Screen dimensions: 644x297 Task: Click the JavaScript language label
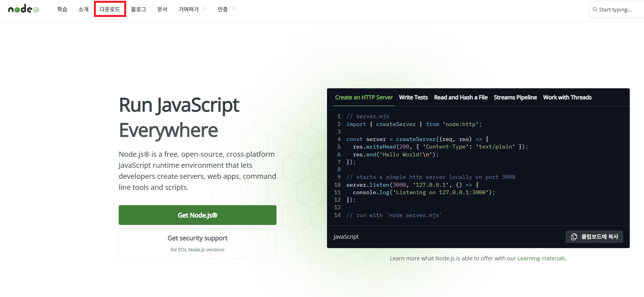click(x=346, y=237)
